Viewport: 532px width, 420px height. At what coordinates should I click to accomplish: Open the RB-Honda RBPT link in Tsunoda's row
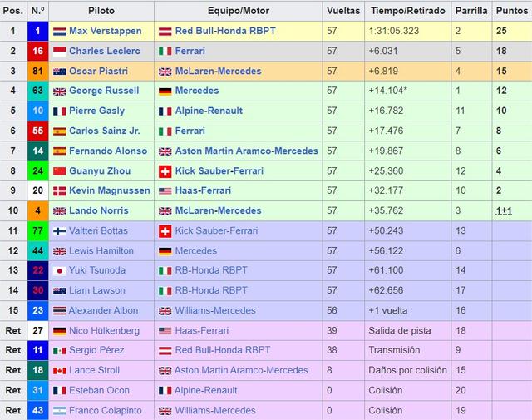211,270
